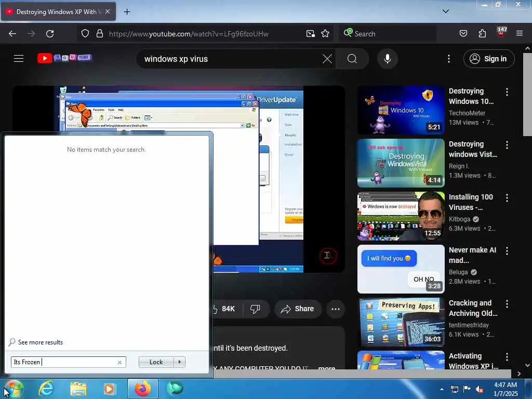
Task: Click the Windows Start orb
Action: pos(14,389)
